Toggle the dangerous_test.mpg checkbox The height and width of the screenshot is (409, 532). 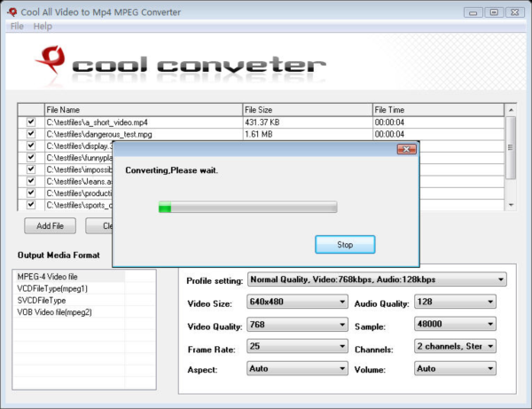(x=31, y=134)
